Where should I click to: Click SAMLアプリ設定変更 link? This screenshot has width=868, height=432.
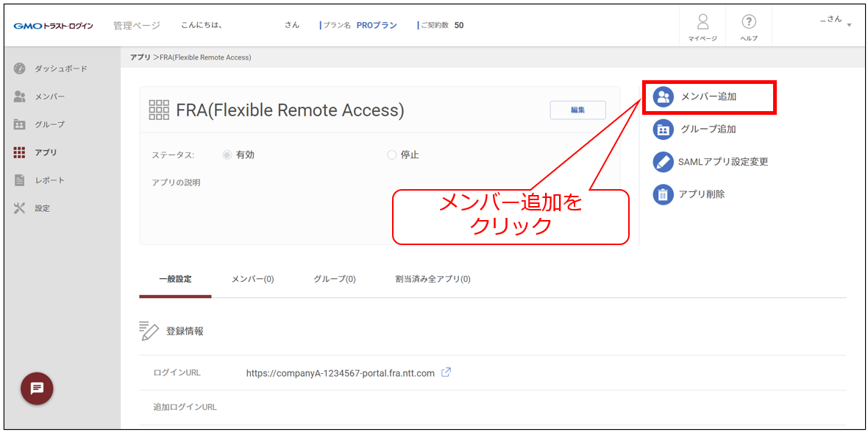723,162
